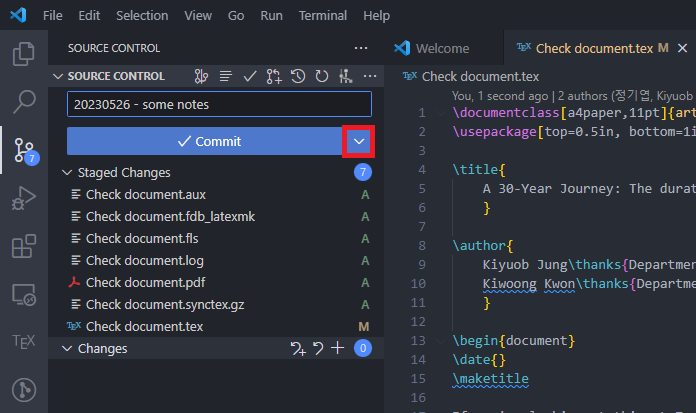Image resolution: width=696 pixels, height=413 pixels.
Task: Click the file history clock icon
Action: point(298,76)
